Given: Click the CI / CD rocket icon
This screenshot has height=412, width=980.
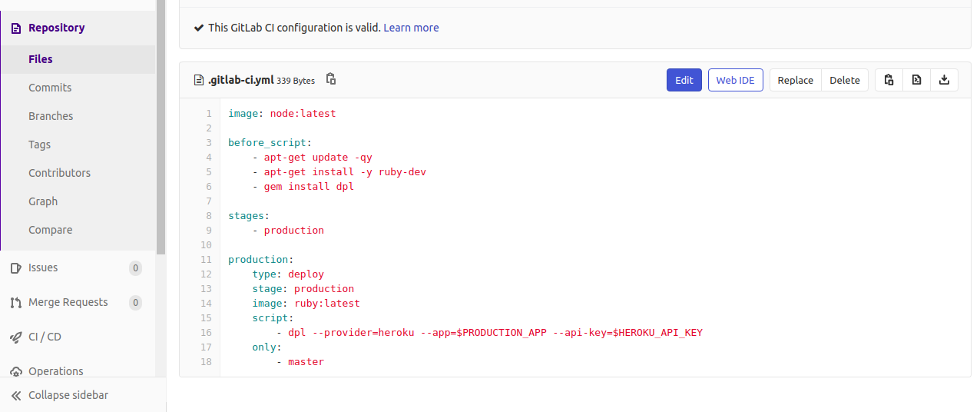Looking at the screenshot, I should [x=15, y=337].
